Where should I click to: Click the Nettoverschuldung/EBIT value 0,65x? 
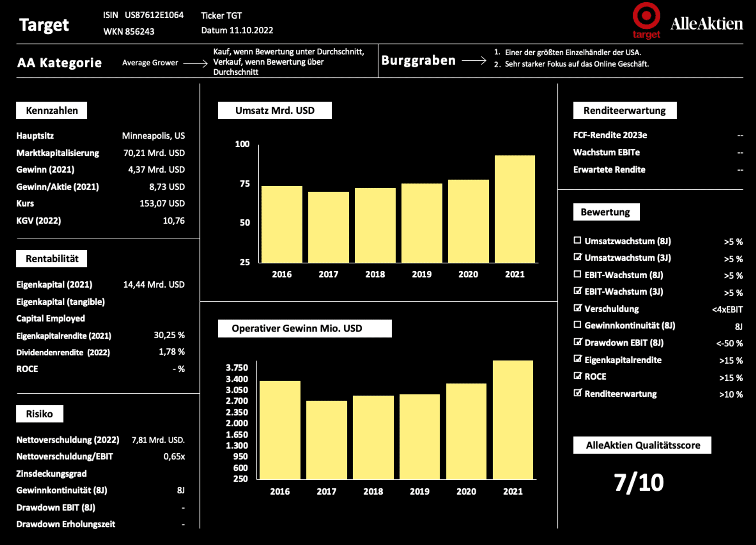174,457
